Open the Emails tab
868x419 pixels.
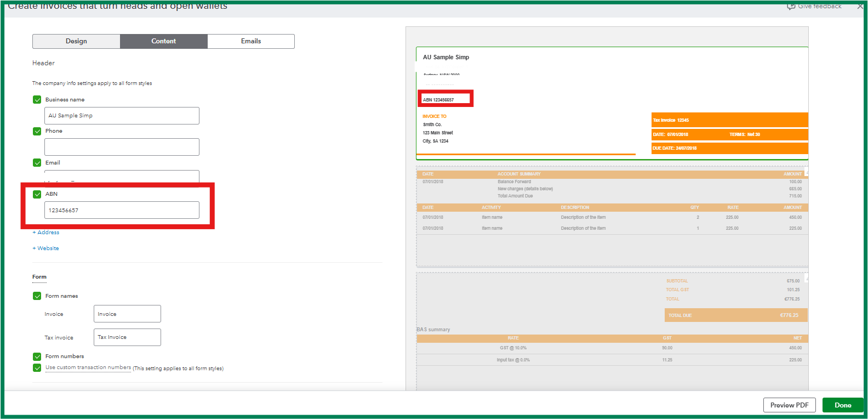pyautogui.click(x=251, y=41)
